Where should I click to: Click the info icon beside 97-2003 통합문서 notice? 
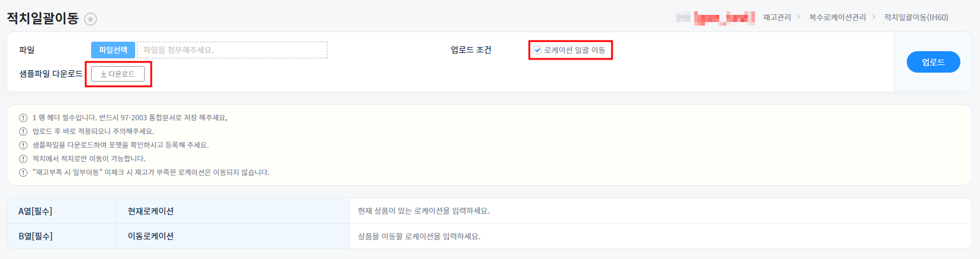click(23, 118)
